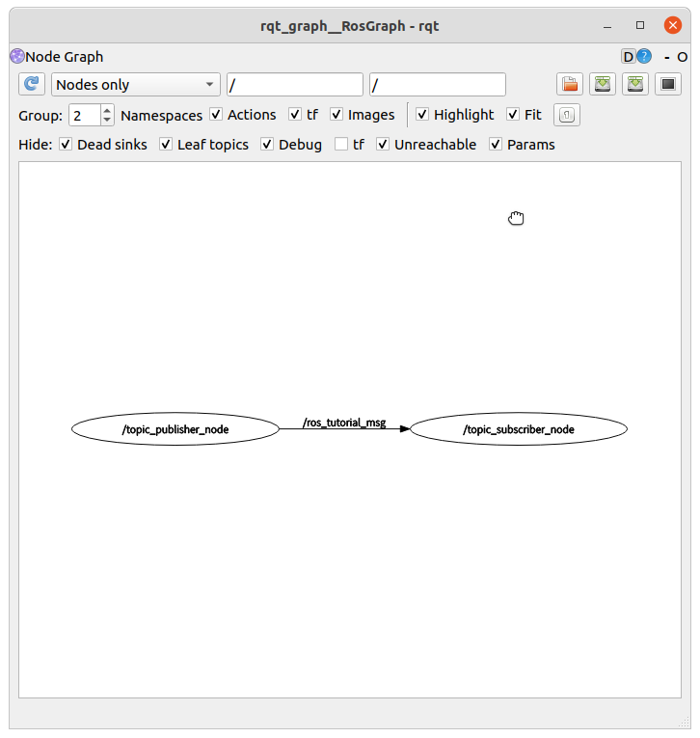Viewport: 700px width, 738px height.
Task: Increase the Group depth spinner
Action: click(x=107, y=110)
